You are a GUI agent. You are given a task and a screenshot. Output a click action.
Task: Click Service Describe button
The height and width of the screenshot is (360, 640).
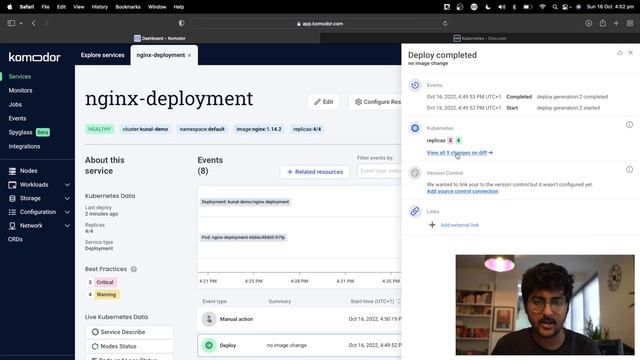tap(129, 332)
